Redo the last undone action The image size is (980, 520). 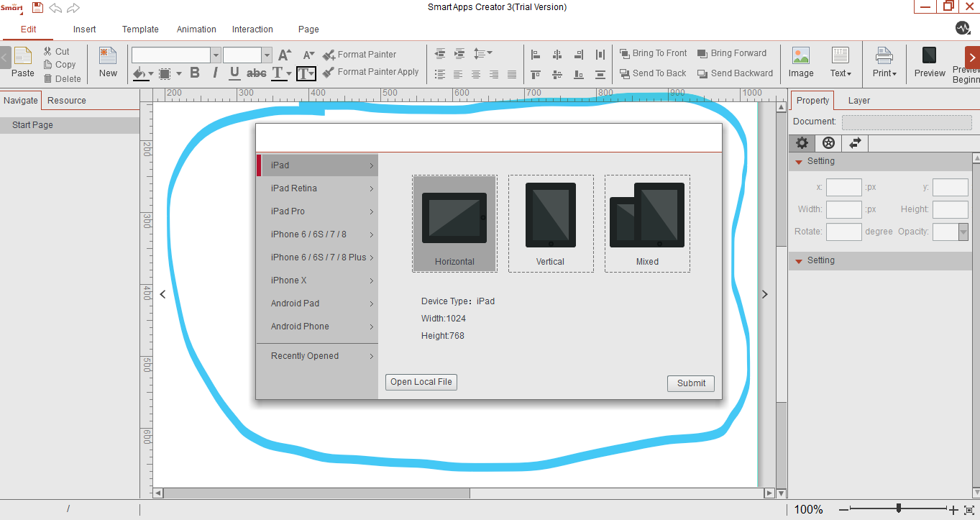click(x=73, y=7)
